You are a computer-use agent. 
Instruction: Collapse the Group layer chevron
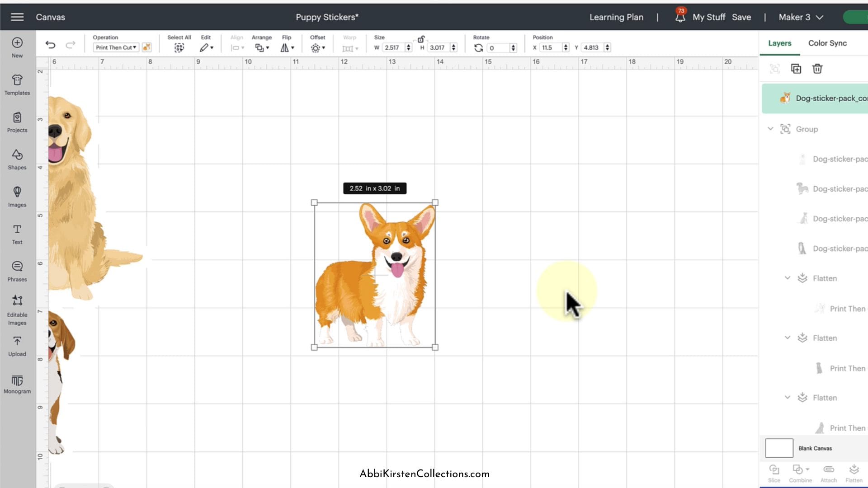point(770,129)
